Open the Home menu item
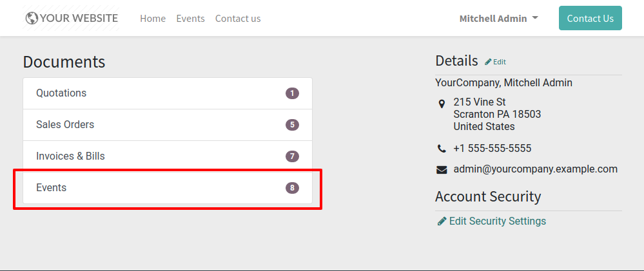 (153, 19)
